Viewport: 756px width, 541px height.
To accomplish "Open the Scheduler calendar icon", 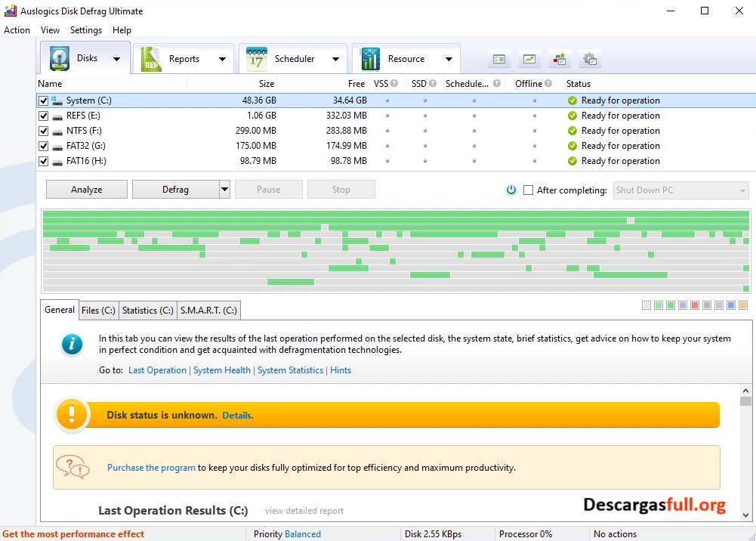I will (258, 58).
